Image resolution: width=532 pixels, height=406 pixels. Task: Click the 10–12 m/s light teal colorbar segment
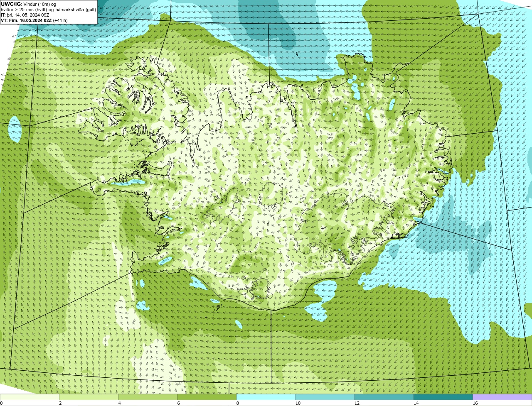325,397
